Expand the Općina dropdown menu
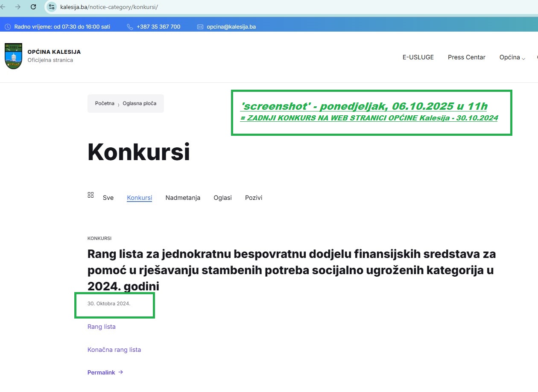The image size is (538, 392). (x=512, y=57)
